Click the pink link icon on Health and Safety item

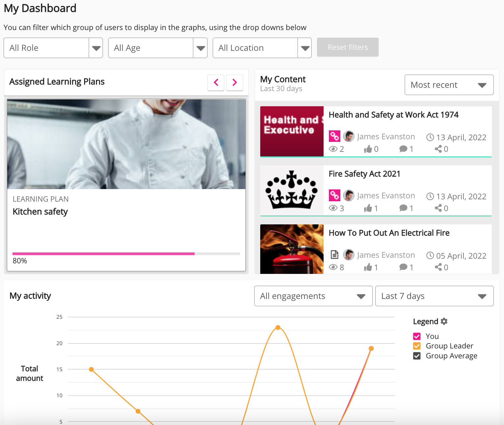coord(335,136)
